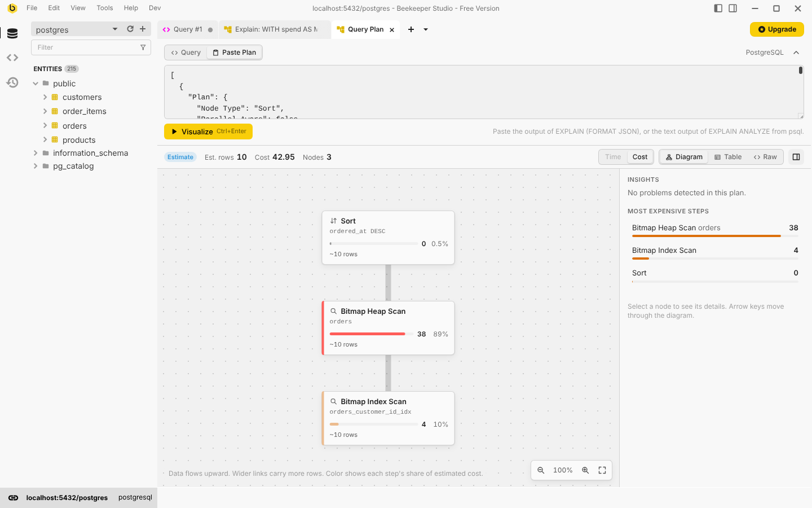Viewport: 812px width, 508px height.
Task: Toggle the primary sidebar layout icon
Action: [718, 8]
